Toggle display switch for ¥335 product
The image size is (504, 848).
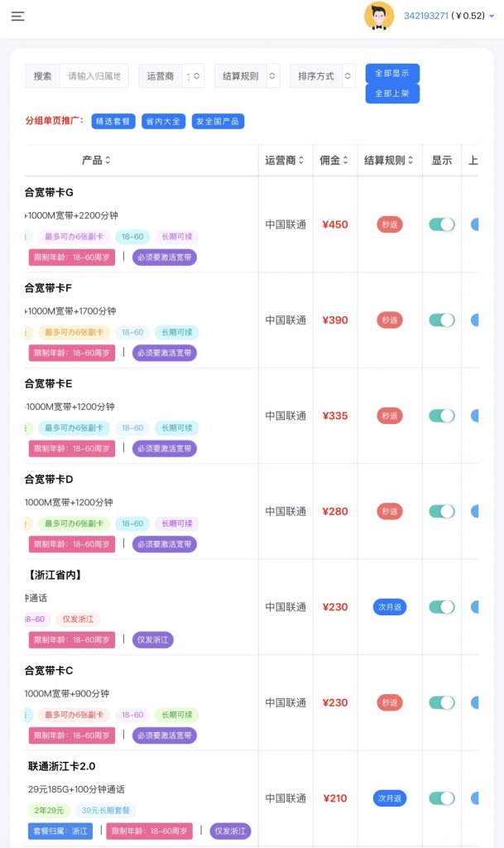(442, 416)
